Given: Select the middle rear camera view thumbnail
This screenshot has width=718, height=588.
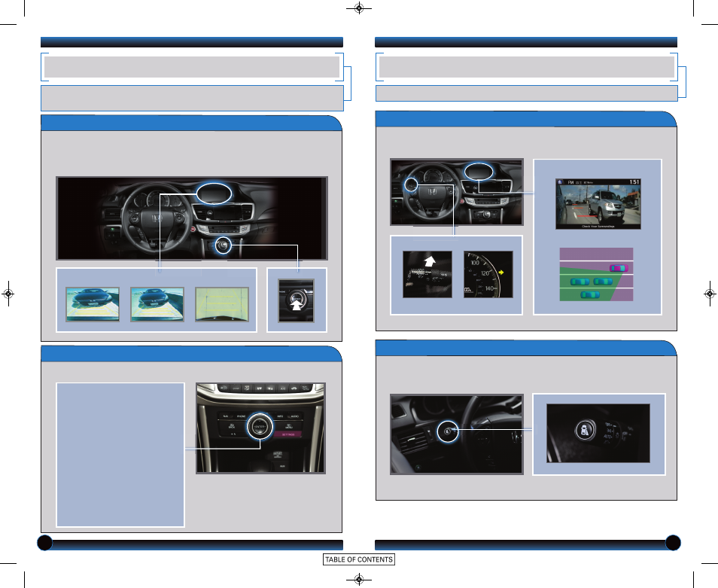Looking at the screenshot, I should click(x=157, y=304).
